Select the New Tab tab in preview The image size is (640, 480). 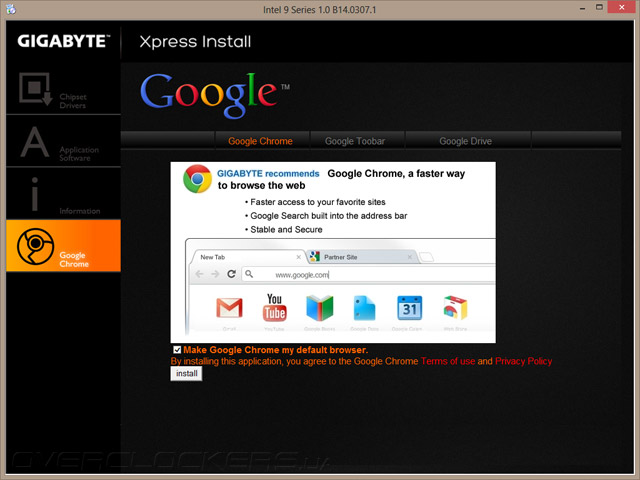[247, 257]
